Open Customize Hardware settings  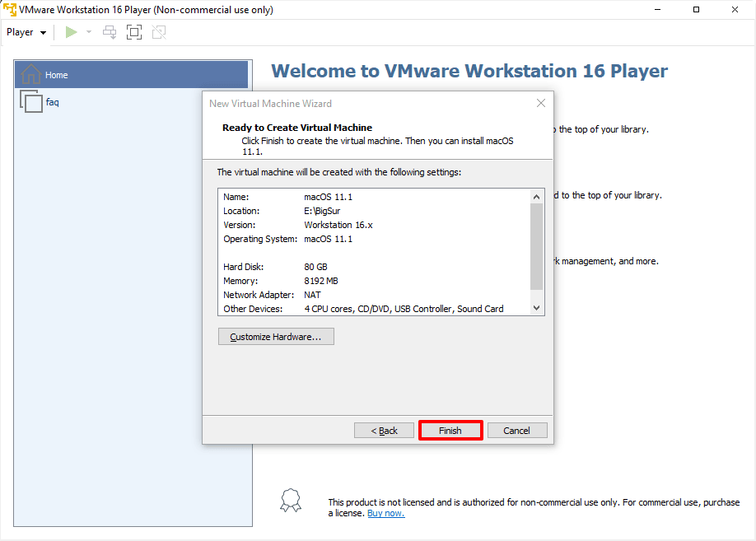(x=276, y=337)
